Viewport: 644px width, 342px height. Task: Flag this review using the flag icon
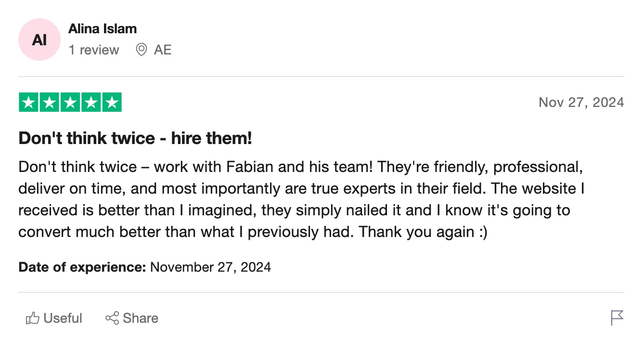coord(617,318)
